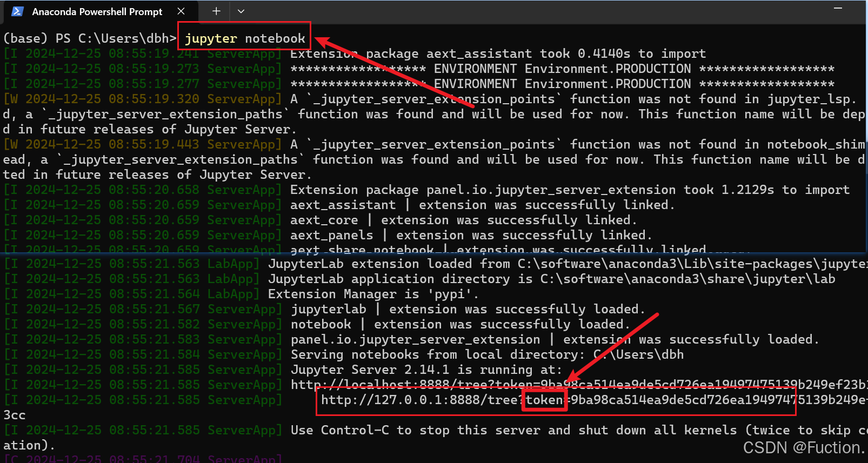Viewport: 868px width, 463px height.
Task: Click 'Use Control-C to stop this server' line
Action: click(x=579, y=430)
